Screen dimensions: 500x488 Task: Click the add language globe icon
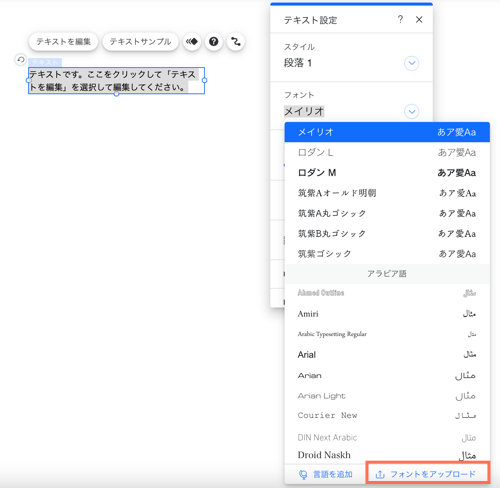click(x=303, y=474)
